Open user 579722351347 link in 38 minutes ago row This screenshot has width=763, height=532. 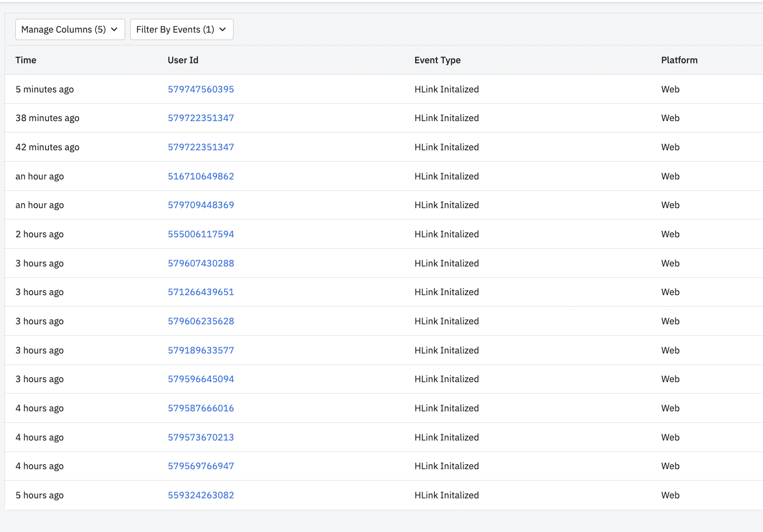(201, 118)
